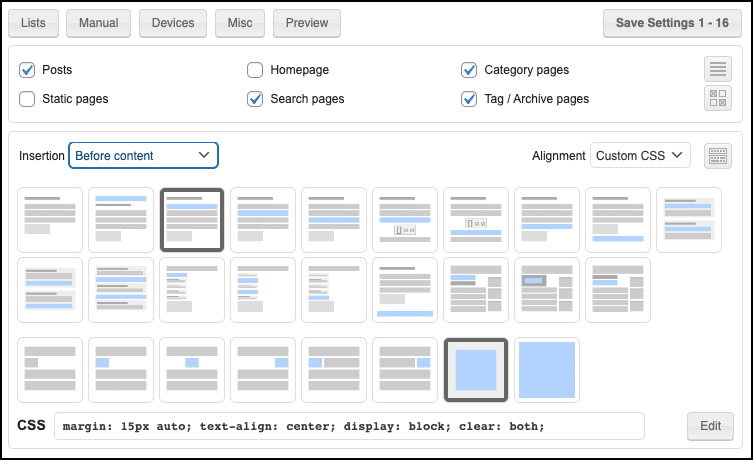Select the Between posts insertion icon
The width and height of the screenshot is (753, 460).
[x=121, y=290]
